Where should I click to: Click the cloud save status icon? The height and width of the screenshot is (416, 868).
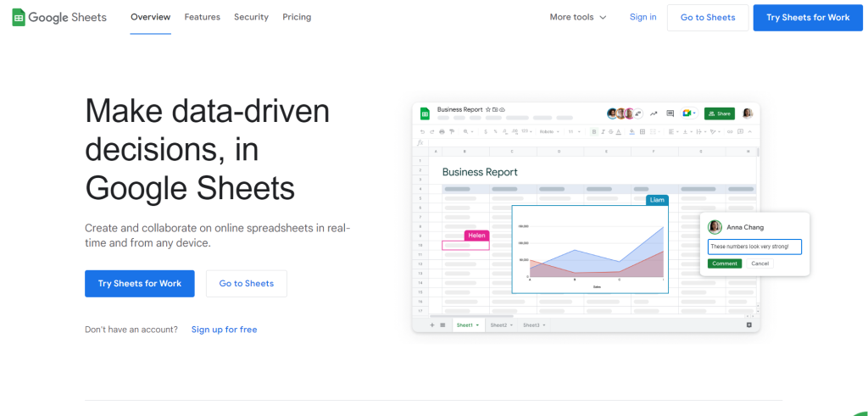click(502, 109)
